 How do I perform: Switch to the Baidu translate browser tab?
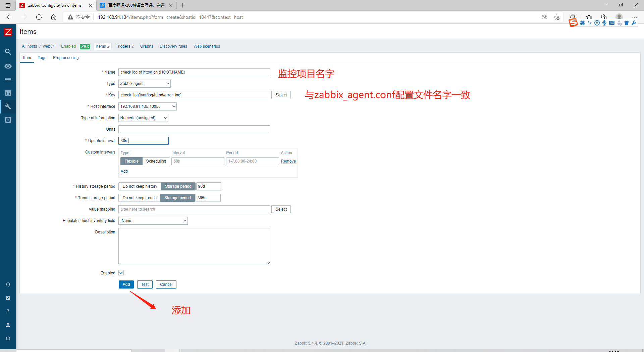136,5
